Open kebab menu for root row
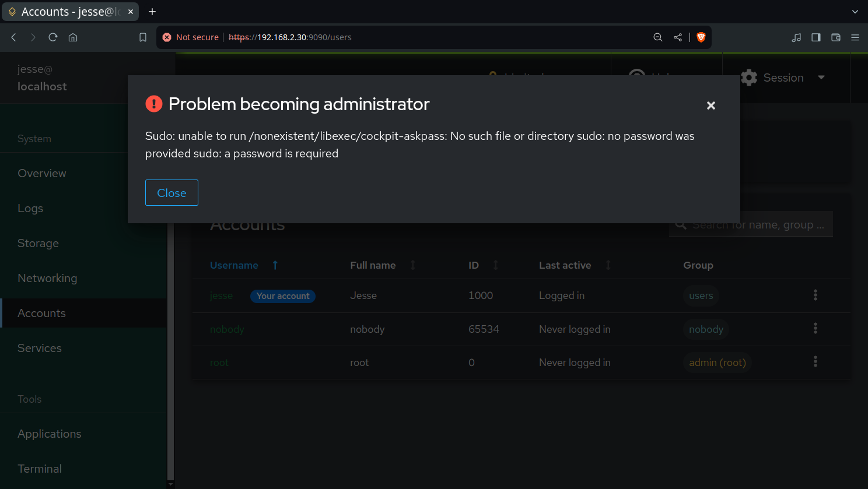 click(x=815, y=362)
